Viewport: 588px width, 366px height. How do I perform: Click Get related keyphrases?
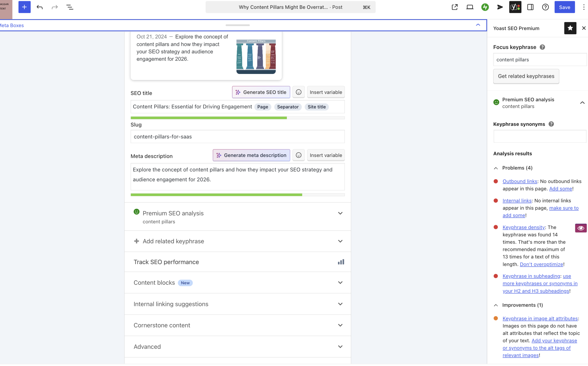pyautogui.click(x=526, y=76)
